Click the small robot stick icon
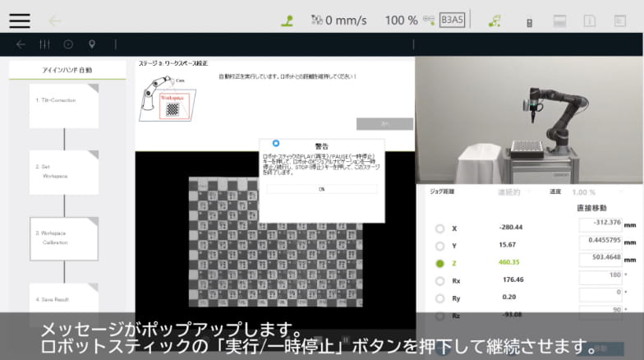Viewport: 644px width, 360px height. (x=529, y=23)
